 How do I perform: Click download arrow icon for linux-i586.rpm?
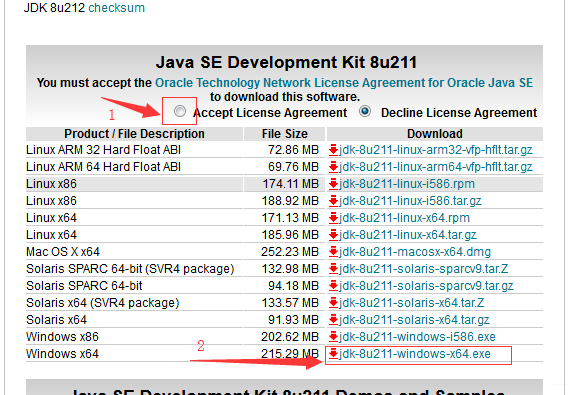tap(333, 184)
